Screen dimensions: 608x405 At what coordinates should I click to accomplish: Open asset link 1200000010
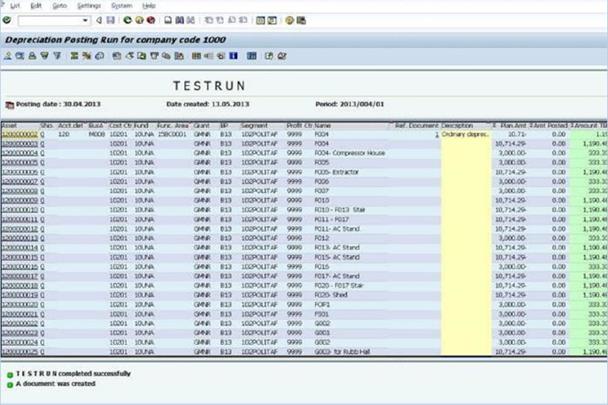pos(20,210)
